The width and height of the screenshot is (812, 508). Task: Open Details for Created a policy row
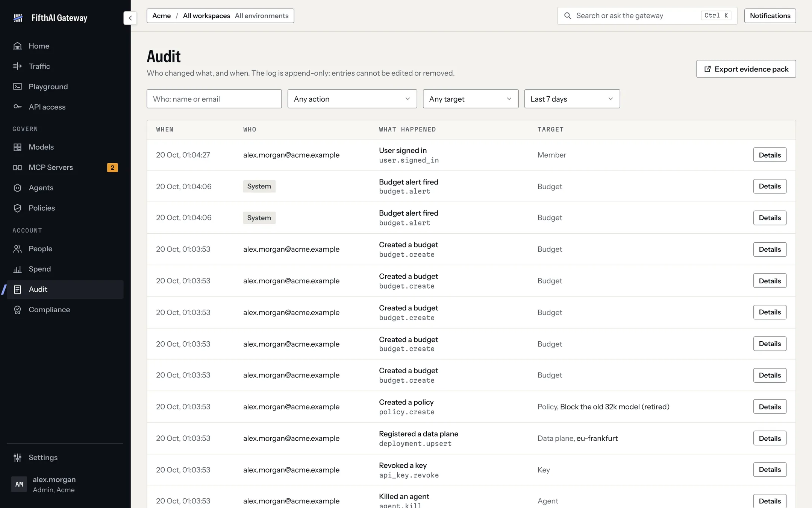point(770,406)
